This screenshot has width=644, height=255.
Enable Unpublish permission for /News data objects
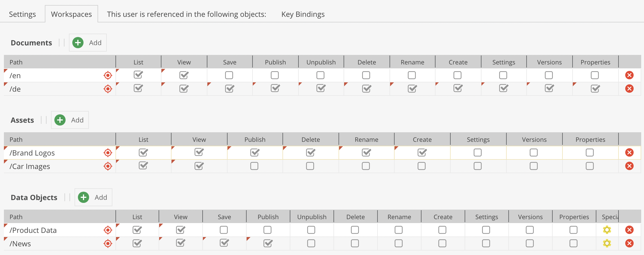point(311,244)
